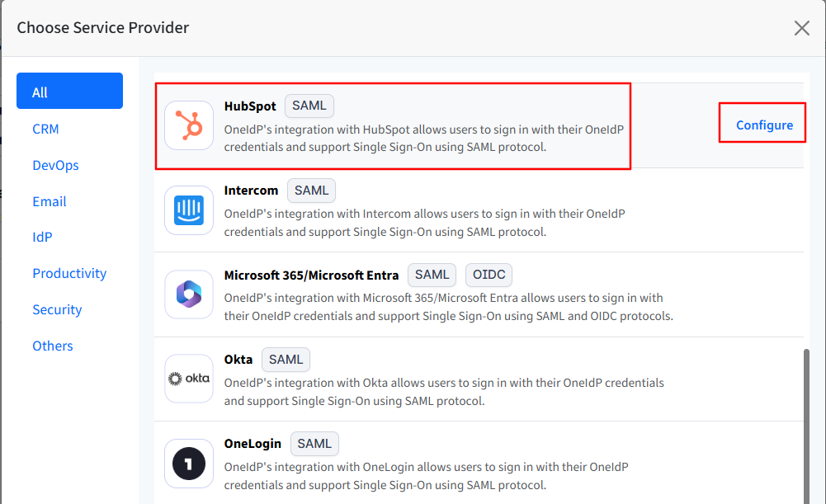Click the SAML badge next to HubSpot
The image size is (826, 504).
pyautogui.click(x=309, y=106)
